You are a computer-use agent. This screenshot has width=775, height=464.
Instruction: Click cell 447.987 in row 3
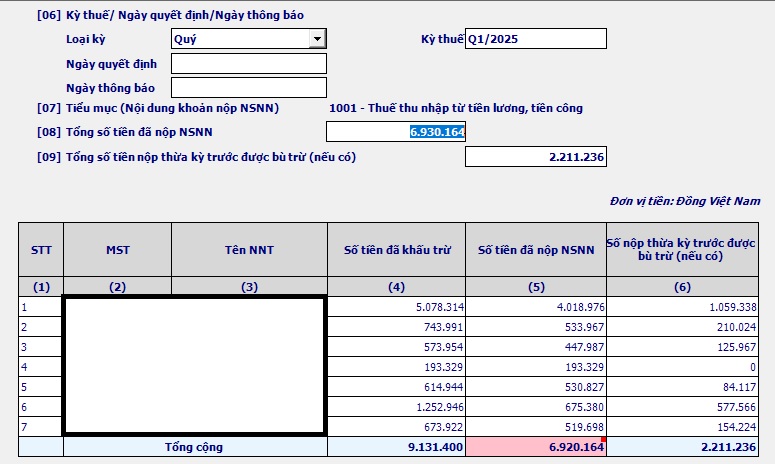pos(536,347)
